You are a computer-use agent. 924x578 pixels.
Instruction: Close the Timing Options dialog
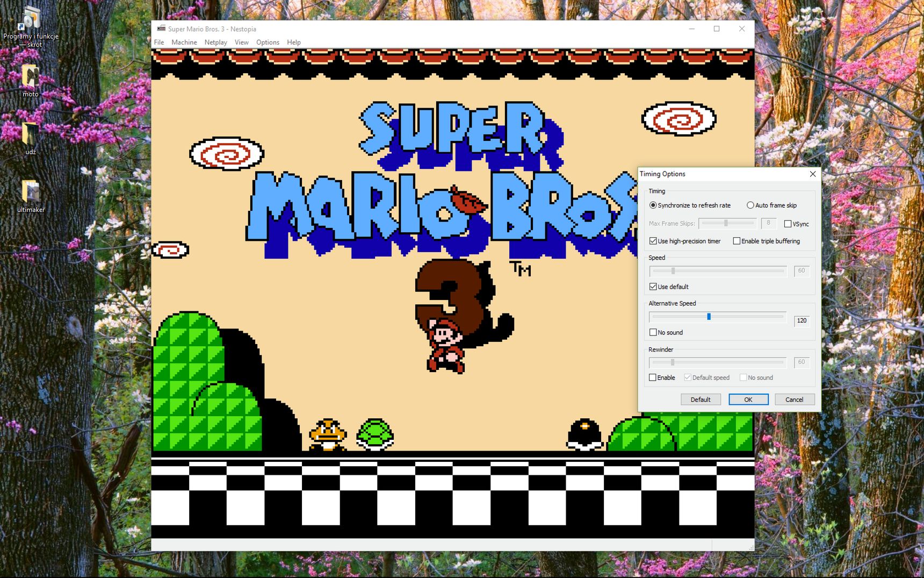coord(812,174)
